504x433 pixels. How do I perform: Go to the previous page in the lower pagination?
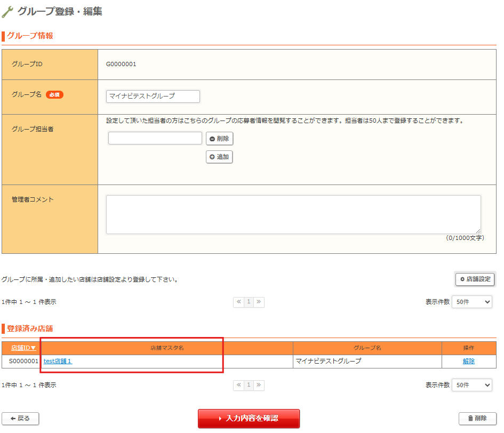point(238,385)
